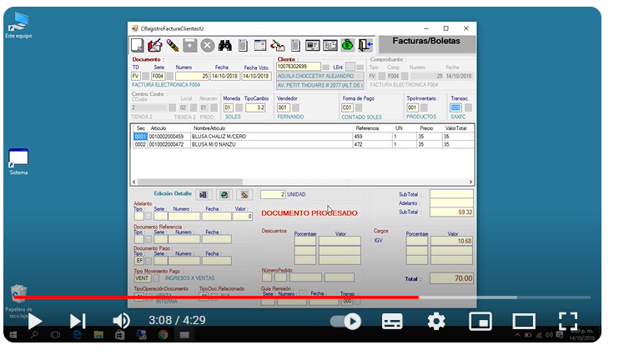Open lookup beside Documento Pago EF

[148, 261]
